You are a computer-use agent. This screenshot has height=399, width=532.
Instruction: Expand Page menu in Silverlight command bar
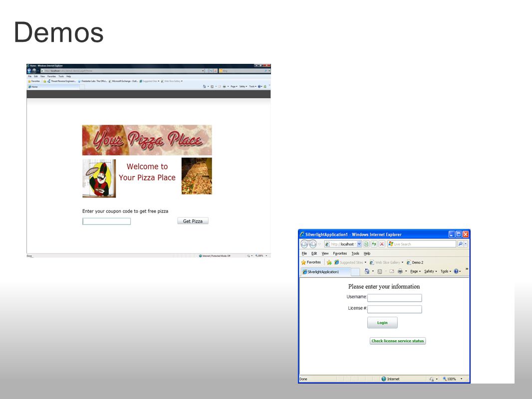415,271
